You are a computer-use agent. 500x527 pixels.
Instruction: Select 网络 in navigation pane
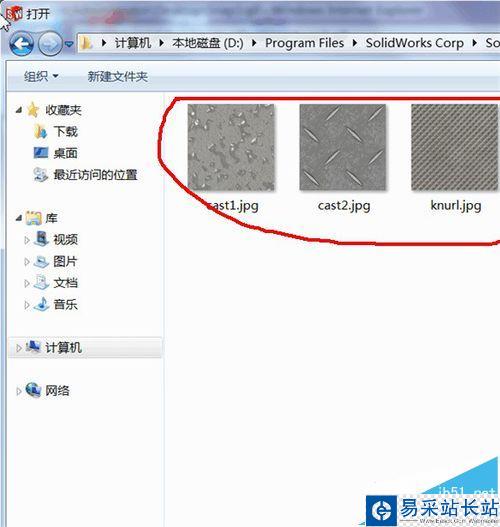pyautogui.click(x=57, y=391)
